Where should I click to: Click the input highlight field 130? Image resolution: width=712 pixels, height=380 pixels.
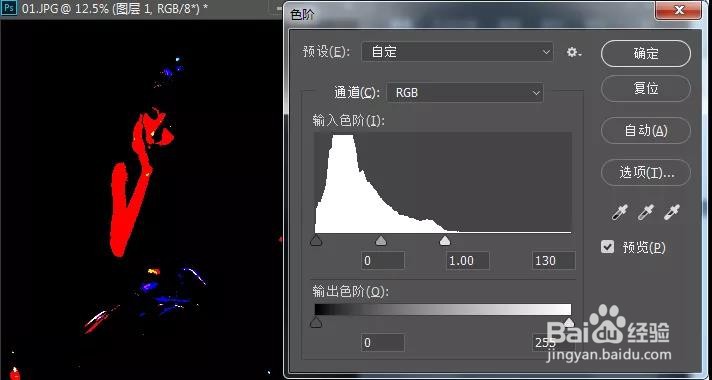(x=554, y=261)
